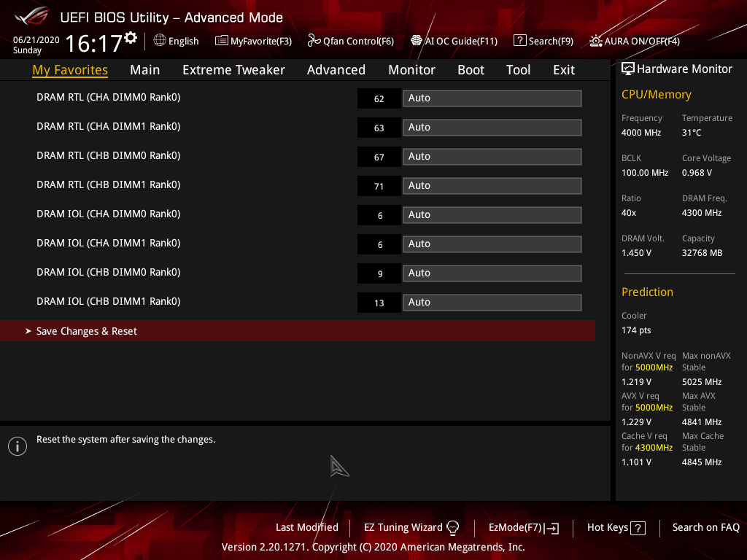Viewport: 747px width, 560px height.
Task: Open time settings gear icon
Action: 131,38
